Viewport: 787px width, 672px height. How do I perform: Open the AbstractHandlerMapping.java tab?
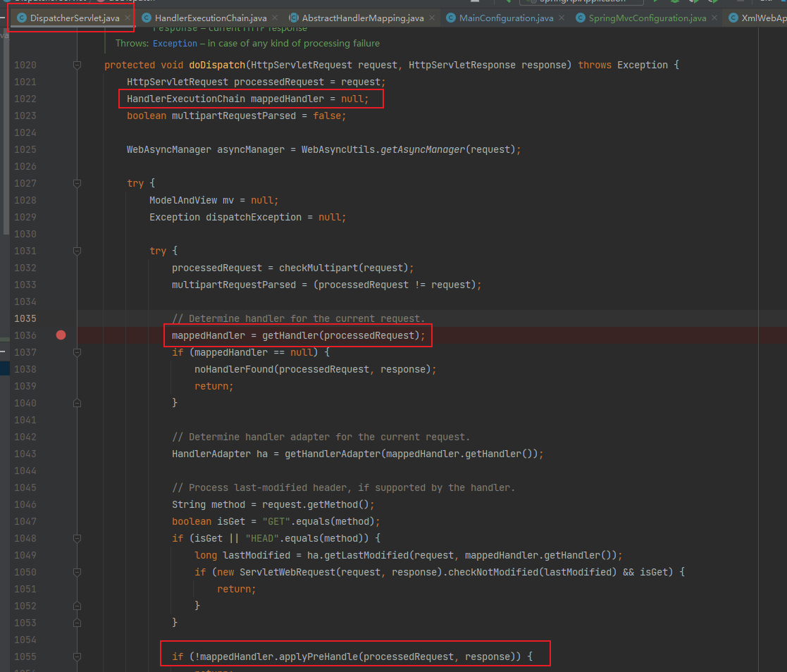[363, 18]
